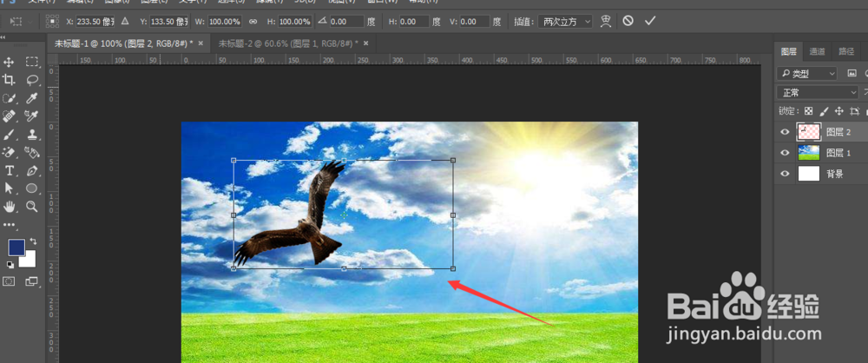
Task: Hide layer 图层 1
Action: 785,153
